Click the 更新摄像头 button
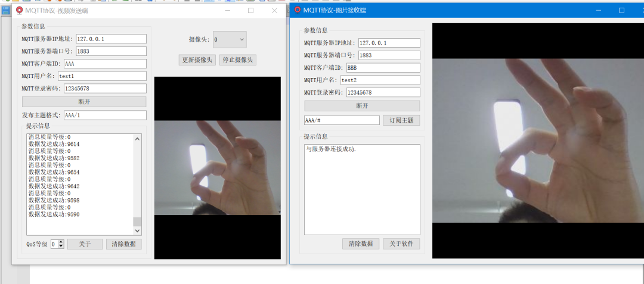 tap(197, 60)
